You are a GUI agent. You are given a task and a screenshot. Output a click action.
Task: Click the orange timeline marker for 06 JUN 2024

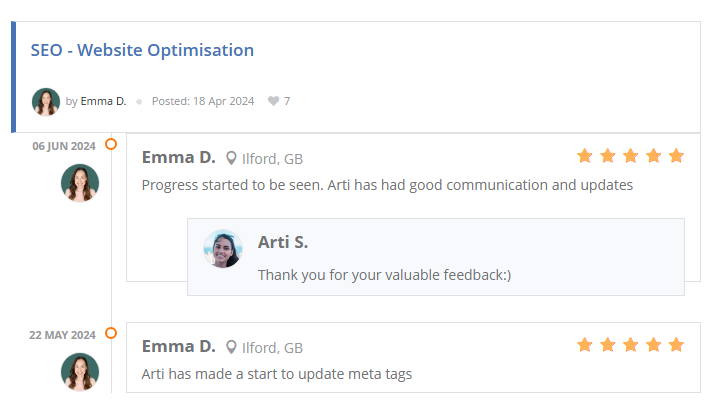click(111, 144)
